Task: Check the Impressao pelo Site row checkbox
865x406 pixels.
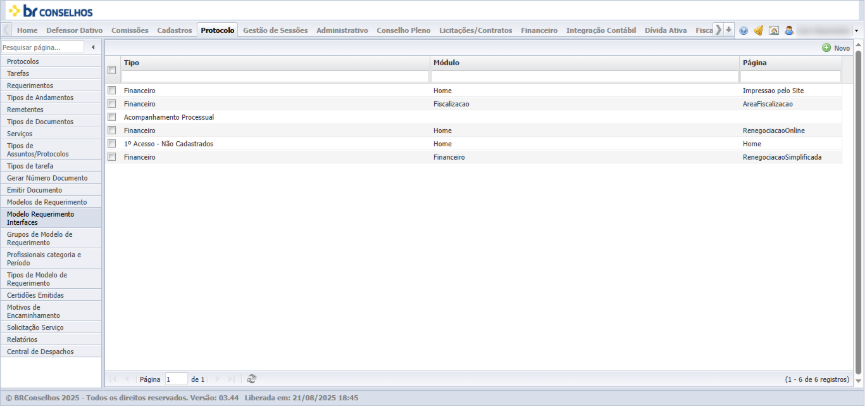Action: (x=111, y=89)
